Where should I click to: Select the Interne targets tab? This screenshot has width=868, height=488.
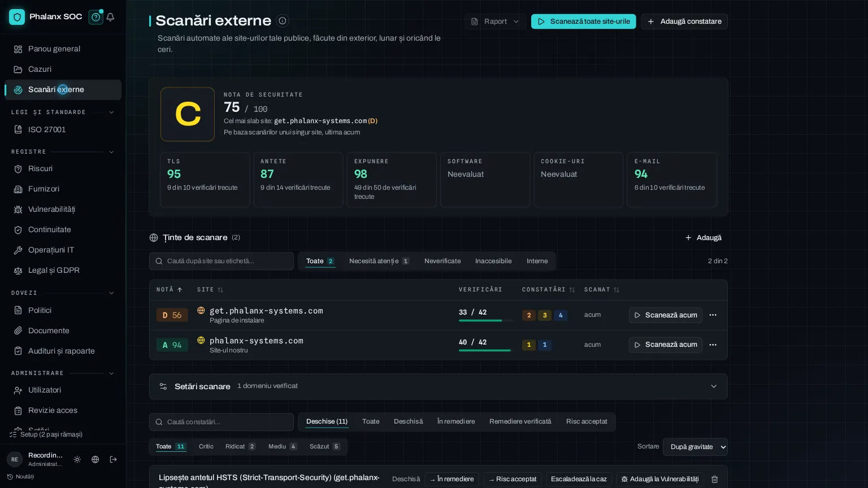click(x=537, y=261)
